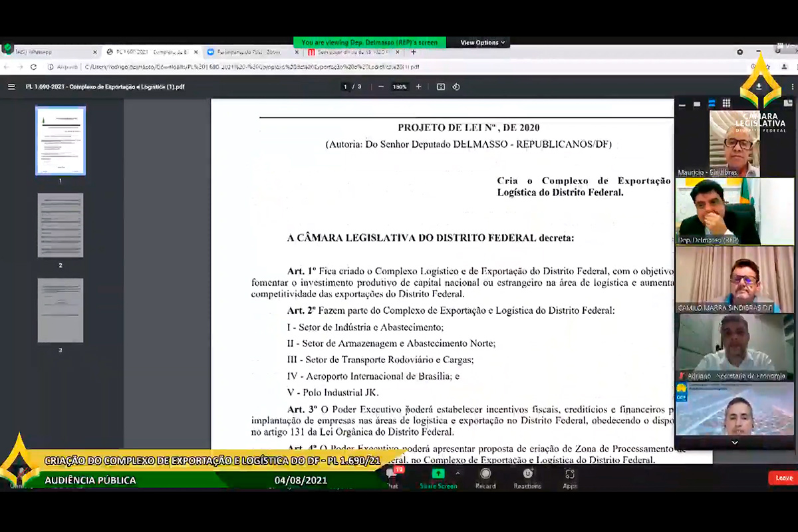Expand the View Options dropdown
Viewport: 798px width, 532px height.
click(x=483, y=43)
